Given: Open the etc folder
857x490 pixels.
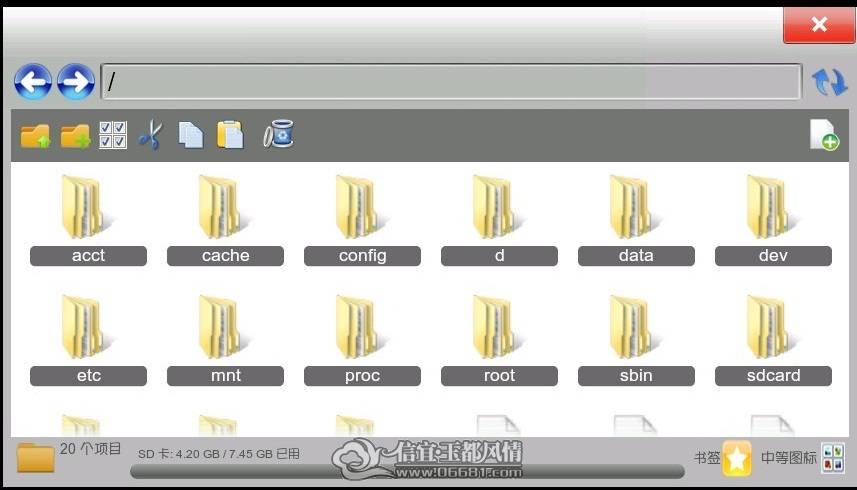Looking at the screenshot, I should (x=89, y=340).
